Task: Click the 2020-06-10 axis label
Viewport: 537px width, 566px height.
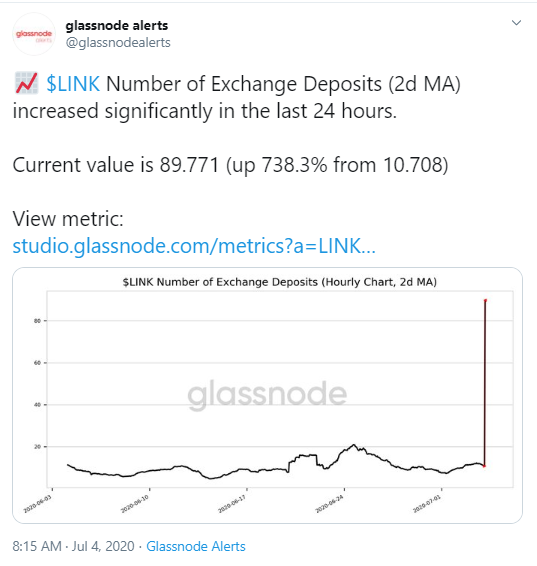Action: pos(135,504)
